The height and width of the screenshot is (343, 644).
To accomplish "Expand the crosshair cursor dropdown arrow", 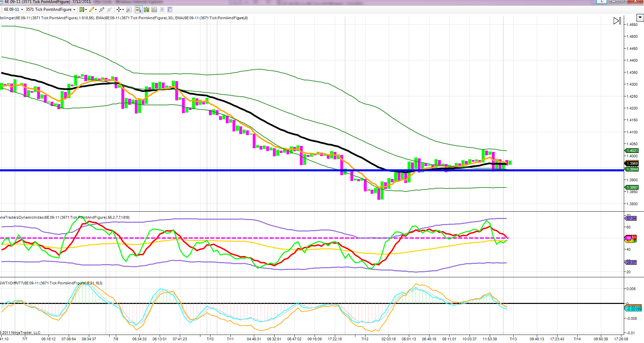I will point(123,10).
